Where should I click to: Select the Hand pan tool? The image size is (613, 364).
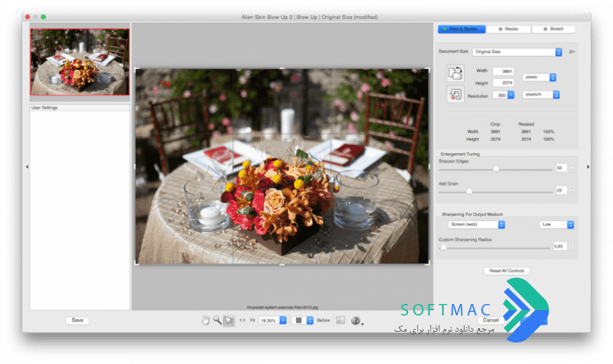pyautogui.click(x=205, y=320)
